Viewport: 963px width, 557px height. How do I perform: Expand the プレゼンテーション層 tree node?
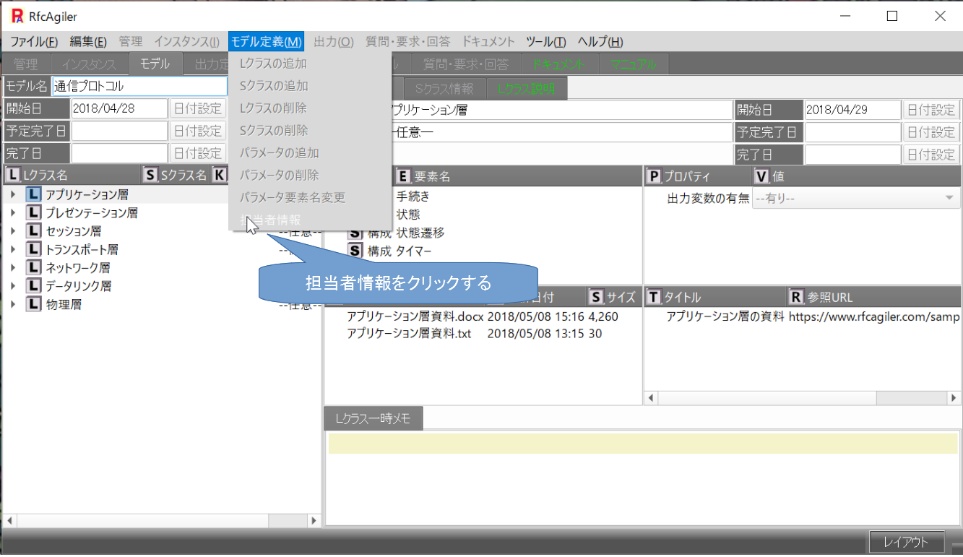pos(13,214)
